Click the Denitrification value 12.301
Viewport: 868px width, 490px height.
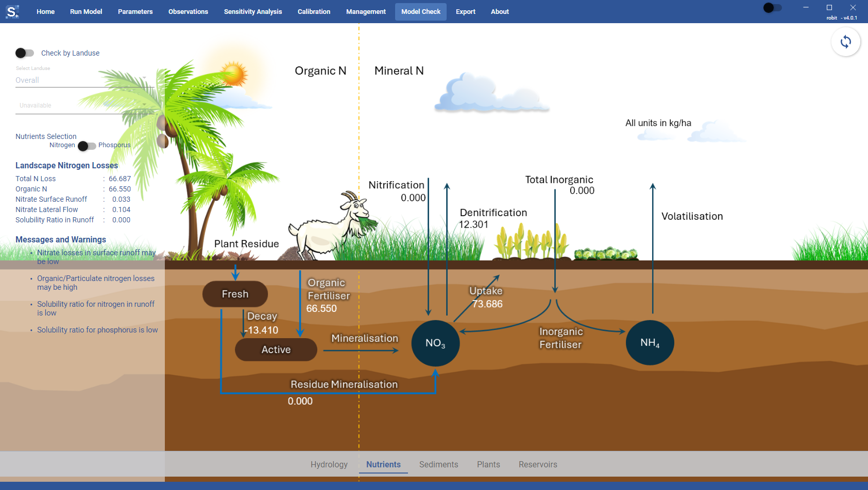(x=473, y=224)
